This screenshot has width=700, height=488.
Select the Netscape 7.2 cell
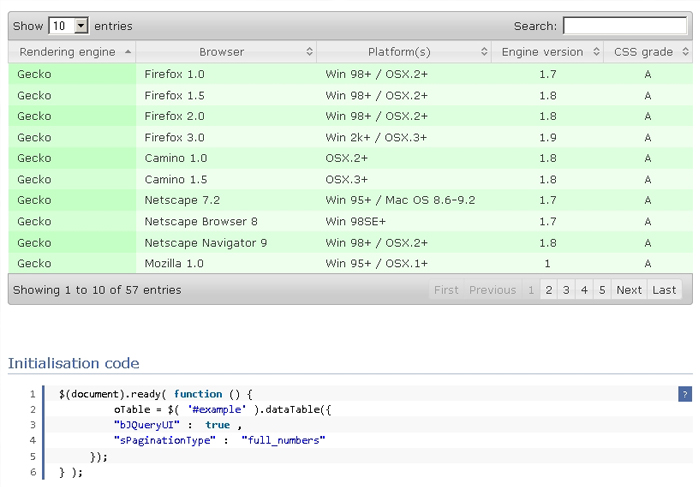pos(226,200)
